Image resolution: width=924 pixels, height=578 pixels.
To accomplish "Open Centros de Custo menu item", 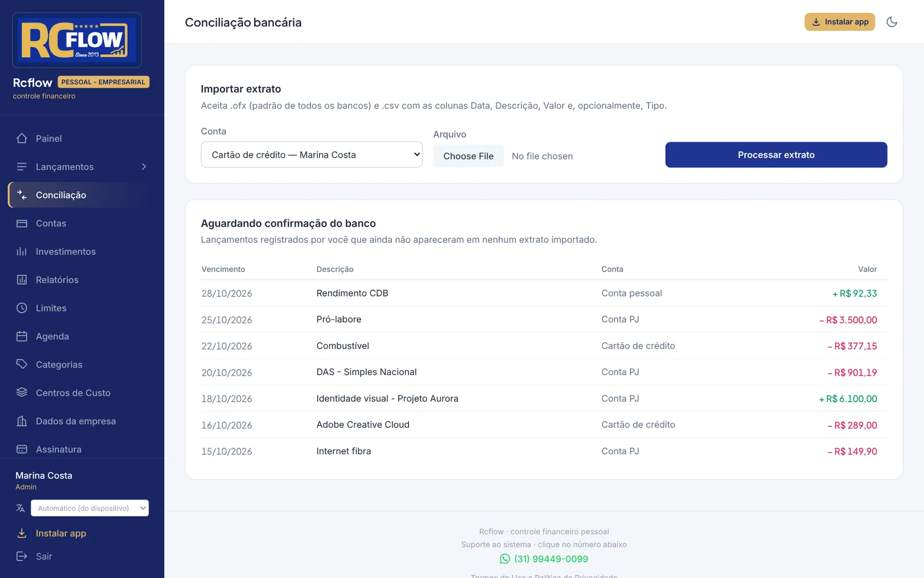I will (x=82, y=393).
